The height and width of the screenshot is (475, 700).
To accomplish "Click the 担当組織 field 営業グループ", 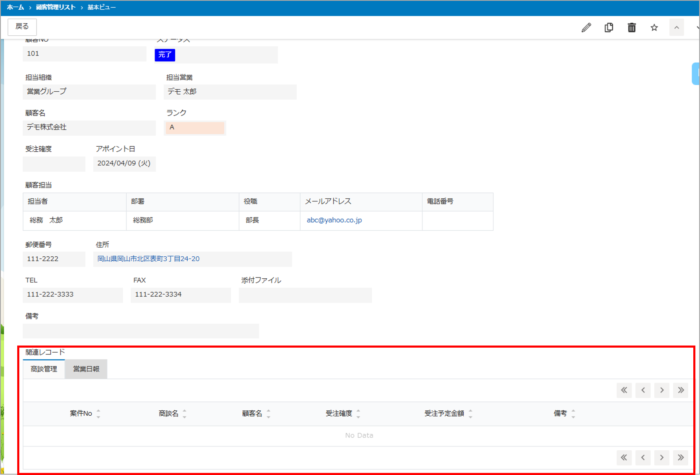I will (x=89, y=92).
